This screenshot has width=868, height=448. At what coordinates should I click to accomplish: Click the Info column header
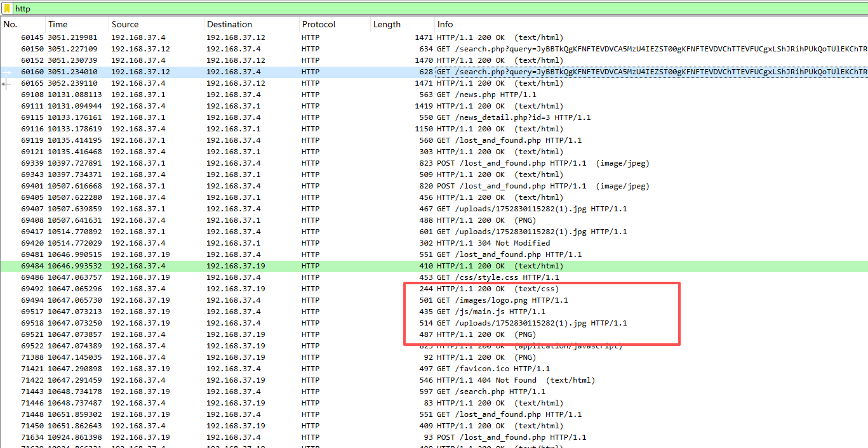tap(445, 24)
